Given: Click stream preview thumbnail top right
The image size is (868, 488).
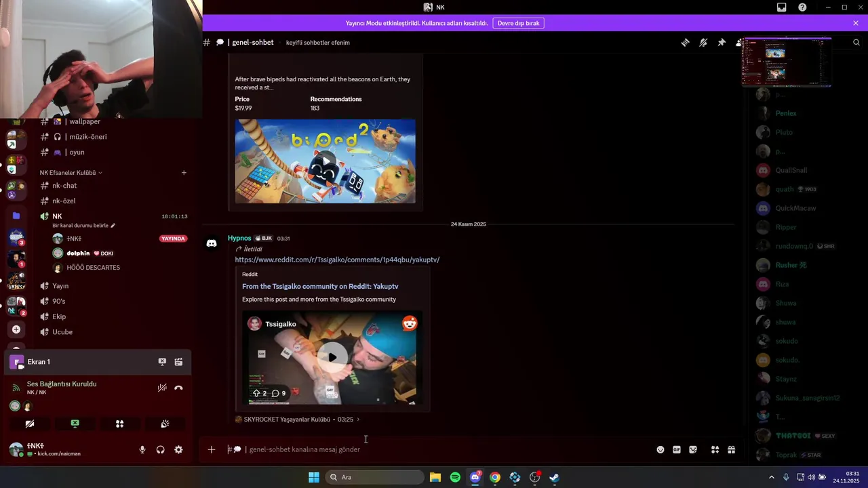Looking at the screenshot, I should point(787,62).
